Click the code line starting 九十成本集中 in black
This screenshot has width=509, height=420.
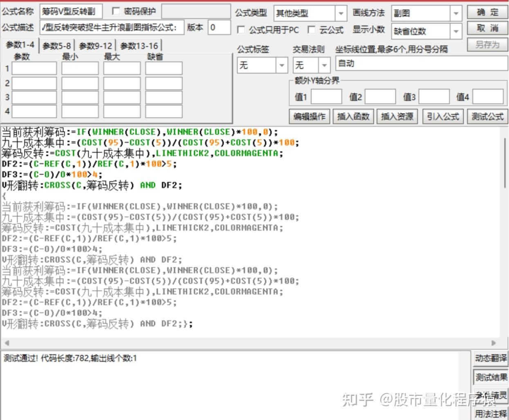pos(150,143)
